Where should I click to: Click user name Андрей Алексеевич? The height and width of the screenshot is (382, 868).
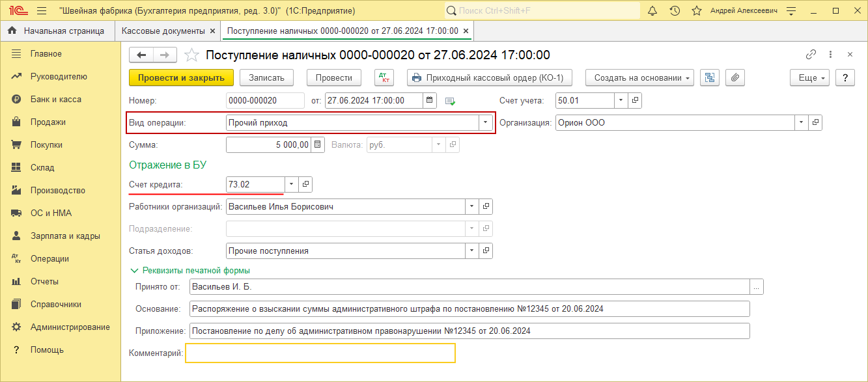point(744,11)
